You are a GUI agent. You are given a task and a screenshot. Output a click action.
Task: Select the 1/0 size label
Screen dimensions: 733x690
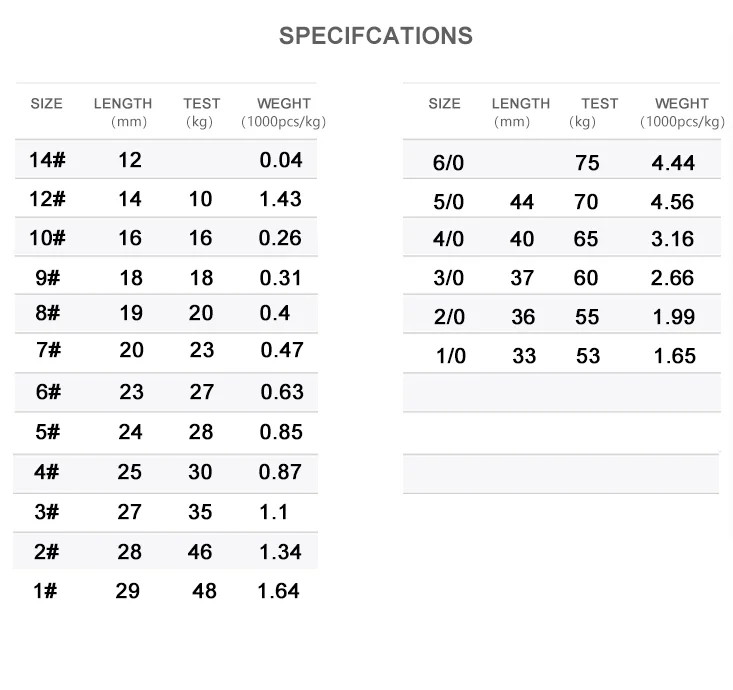tap(451, 356)
